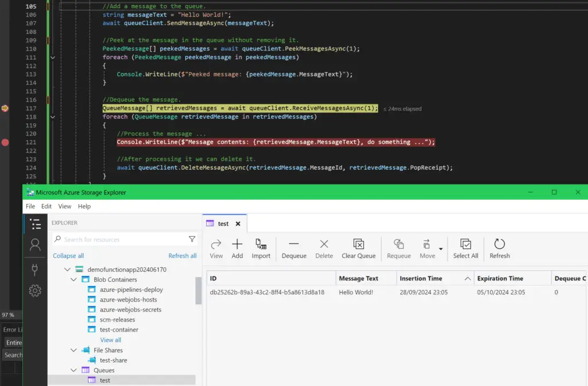Open the View options icon

coord(216,248)
